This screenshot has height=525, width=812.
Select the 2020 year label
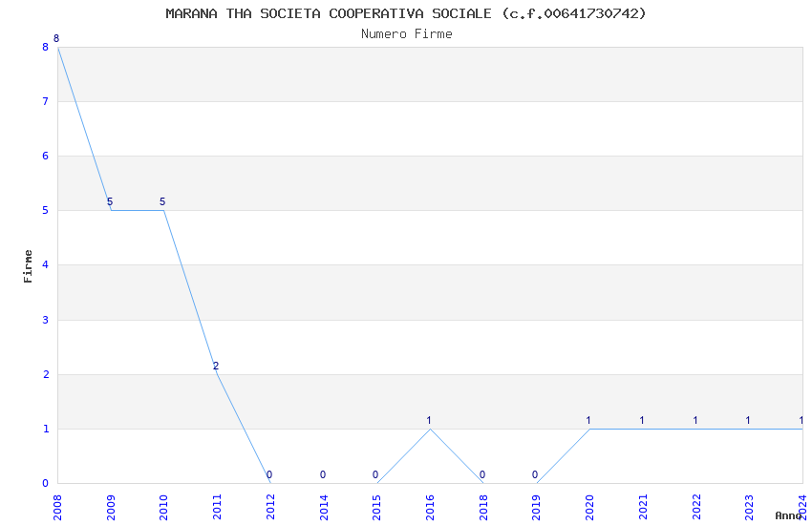pyautogui.click(x=589, y=508)
